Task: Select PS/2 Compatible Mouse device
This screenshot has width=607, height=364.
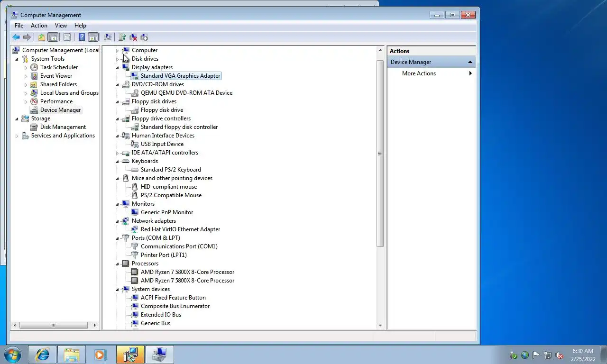Action: click(171, 195)
